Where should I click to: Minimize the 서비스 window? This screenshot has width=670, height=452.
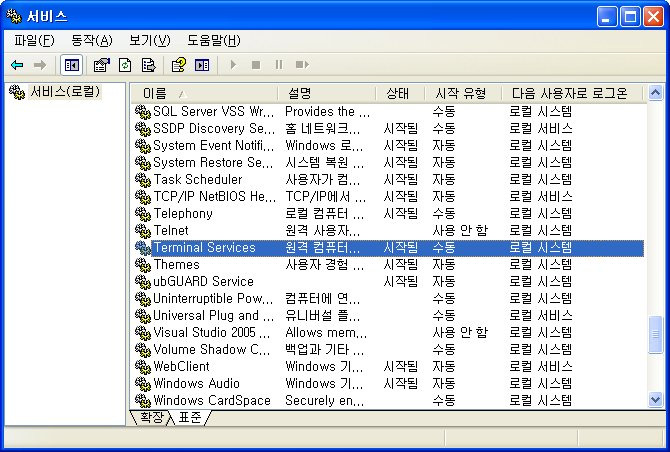click(x=607, y=17)
